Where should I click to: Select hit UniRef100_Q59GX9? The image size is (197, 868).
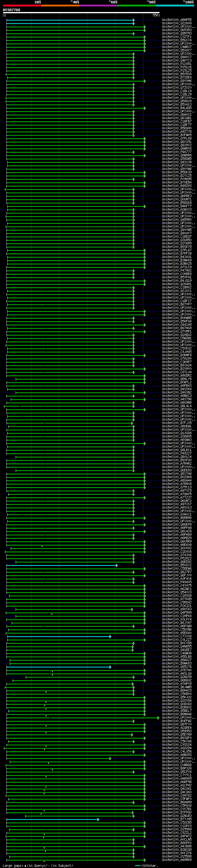pos(177,101)
